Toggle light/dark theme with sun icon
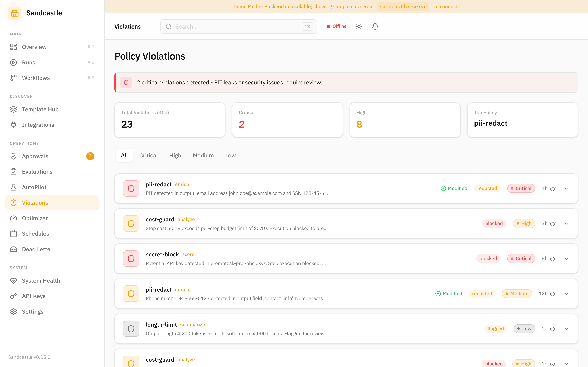The width and height of the screenshot is (588, 367). pyautogui.click(x=359, y=26)
